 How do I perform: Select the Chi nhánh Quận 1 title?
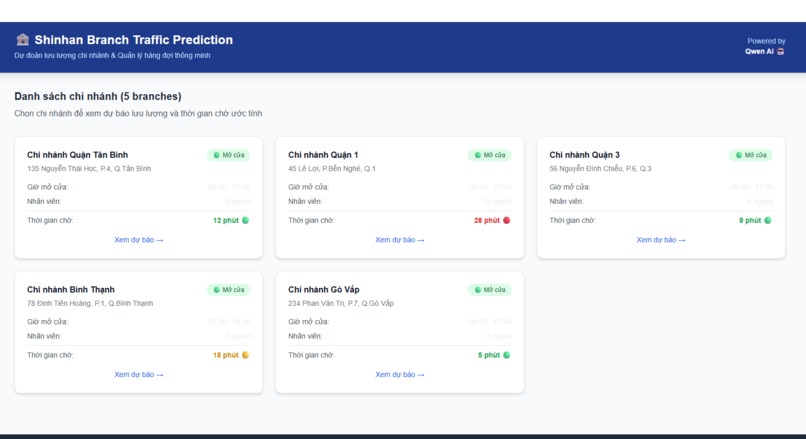[323, 155]
